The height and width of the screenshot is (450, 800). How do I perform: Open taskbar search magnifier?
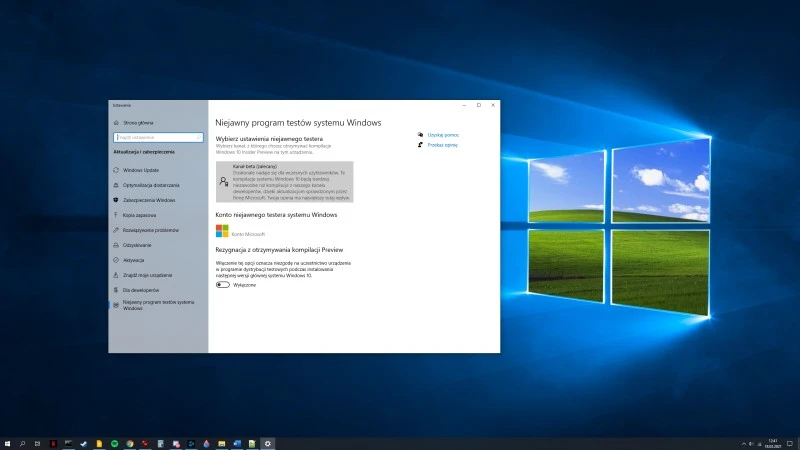point(22,444)
